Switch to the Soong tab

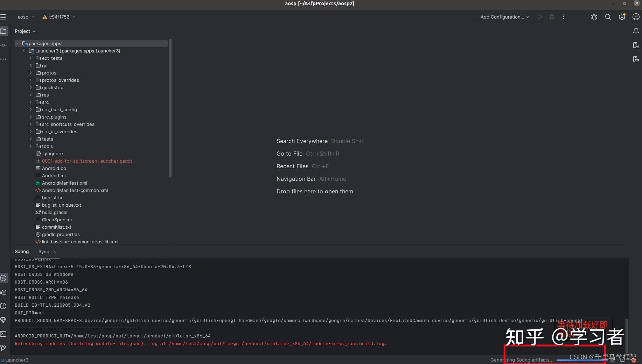click(22, 251)
